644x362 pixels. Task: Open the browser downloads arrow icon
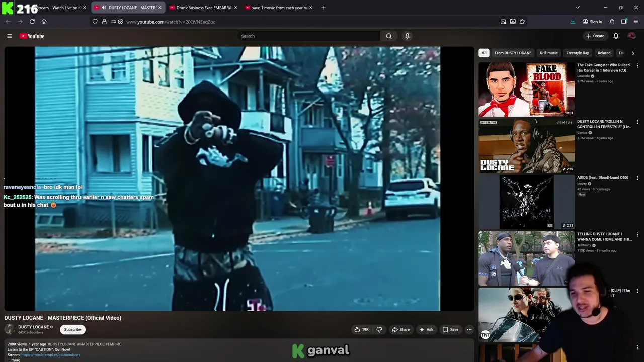pyautogui.click(x=573, y=22)
